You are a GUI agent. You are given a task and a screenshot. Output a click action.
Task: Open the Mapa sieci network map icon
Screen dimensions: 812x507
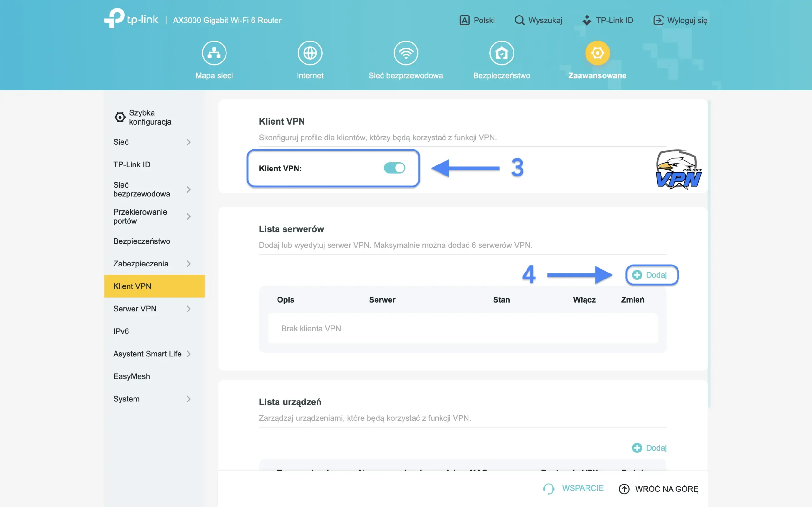click(214, 53)
